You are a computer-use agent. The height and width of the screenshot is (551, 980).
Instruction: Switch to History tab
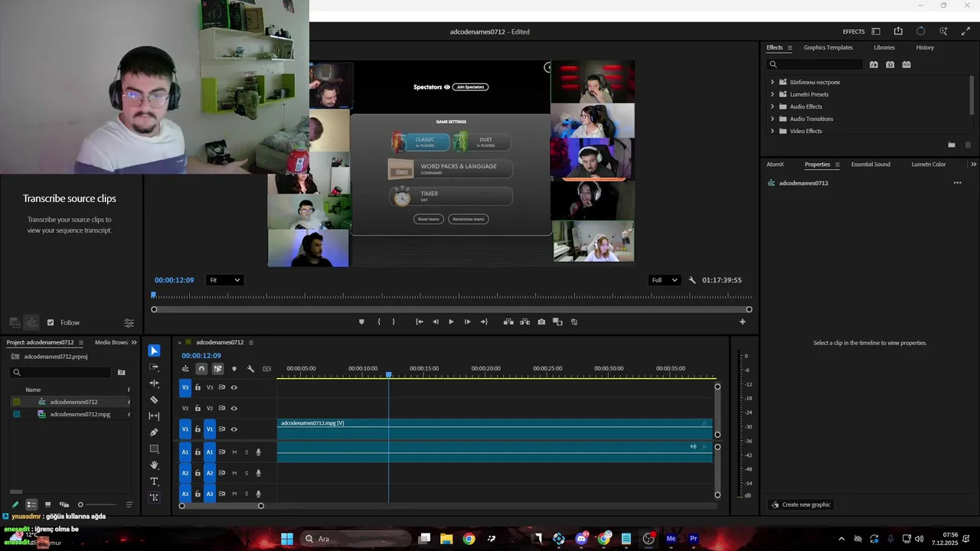point(925,47)
